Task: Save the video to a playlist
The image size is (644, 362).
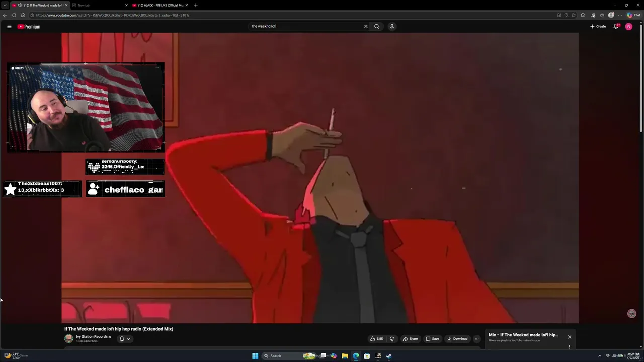Action: click(432, 339)
